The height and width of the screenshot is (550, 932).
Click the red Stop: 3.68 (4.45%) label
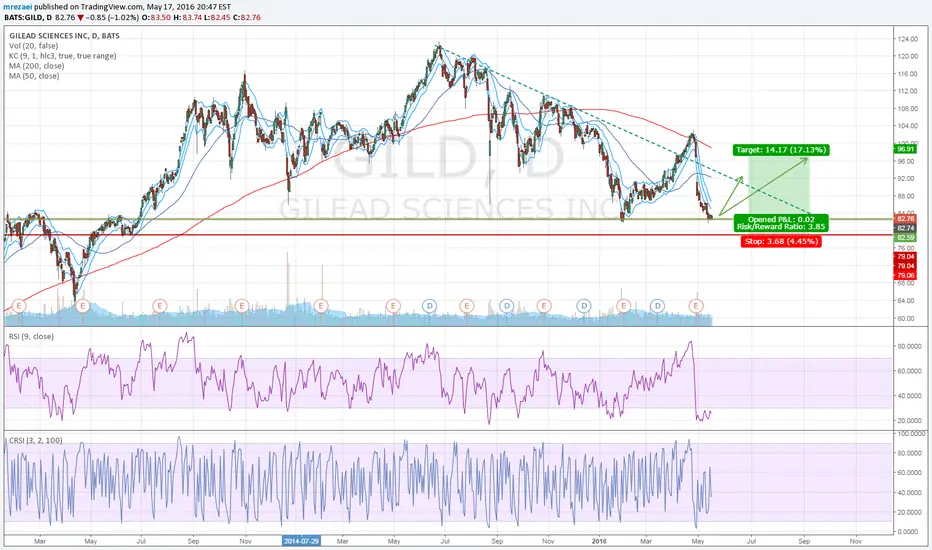coord(781,241)
